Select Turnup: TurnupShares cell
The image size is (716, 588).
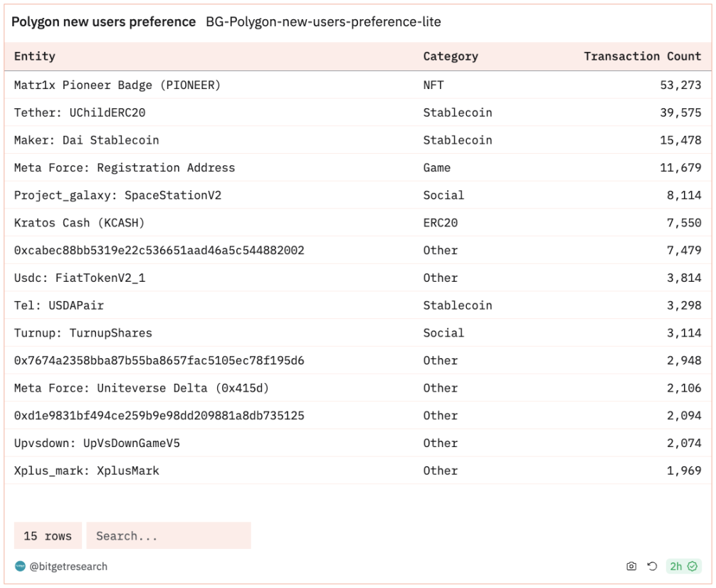[x=83, y=333]
